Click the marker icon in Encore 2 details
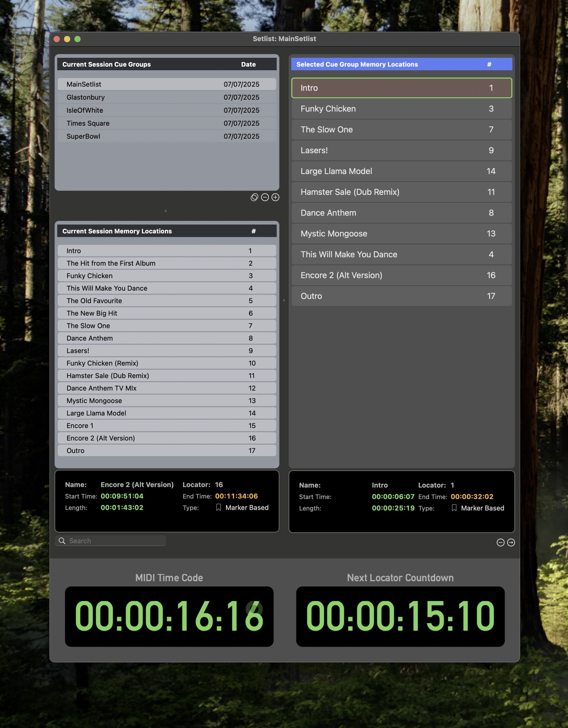Screen dimensions: 568x728 pyautogui.click(x=219, y=507)
